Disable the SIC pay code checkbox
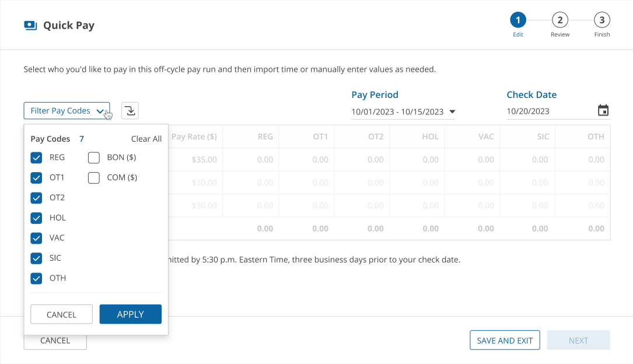This screenshot has width=633, height=364. (36, 258)
